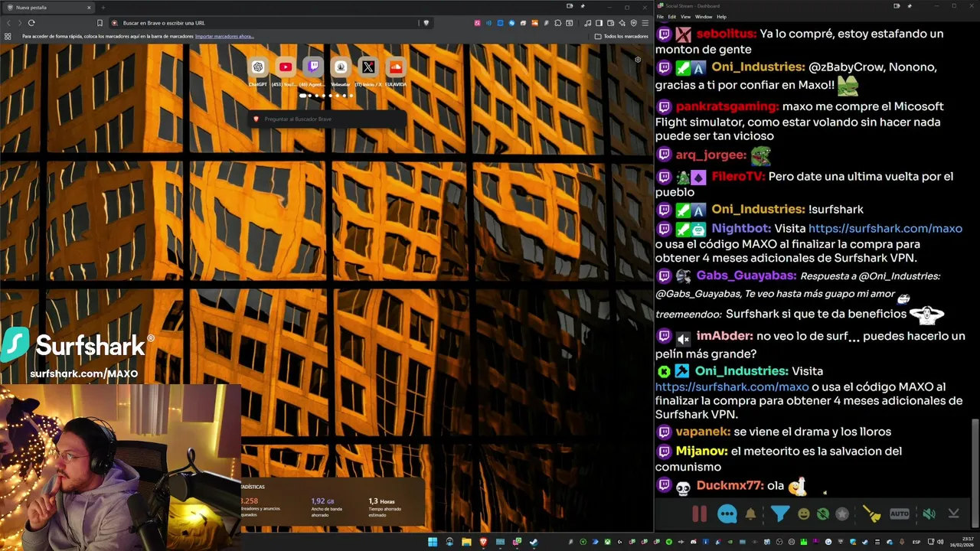Viewport: 980px width, 551px height.
Task: Reload the Brave page
Action: pos(31,23)
